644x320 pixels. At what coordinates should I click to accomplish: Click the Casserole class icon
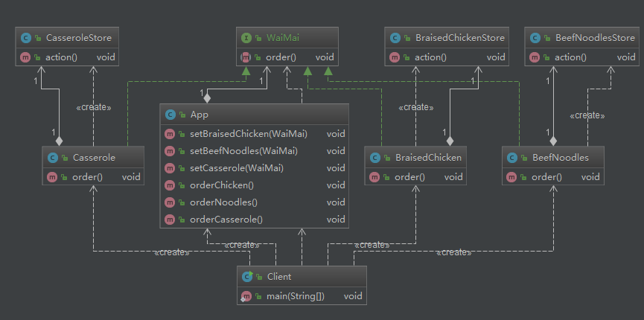pyautogui.click(x=53, y=158)
